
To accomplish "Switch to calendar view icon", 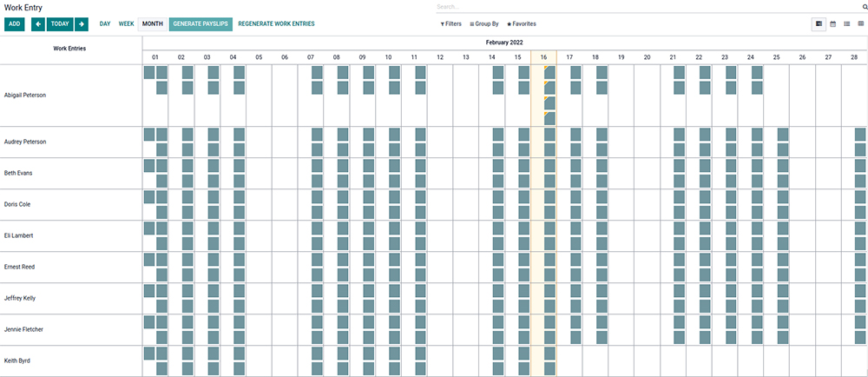I will [833, 24].
